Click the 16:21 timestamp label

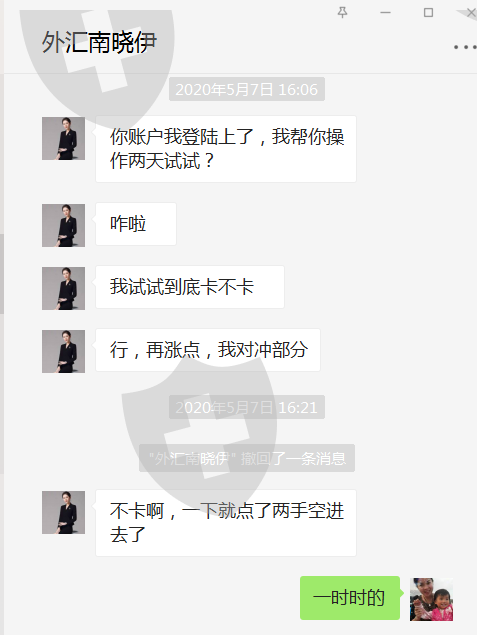point(247,407)
